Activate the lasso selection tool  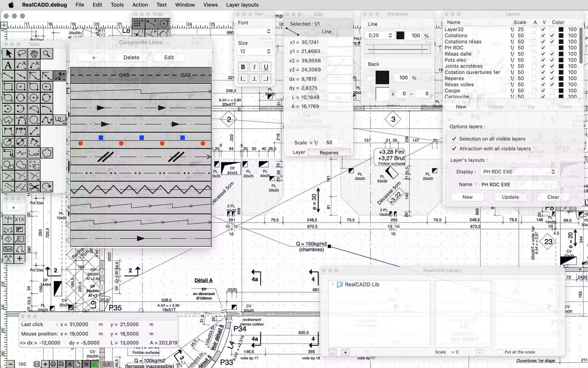point(21,54)
